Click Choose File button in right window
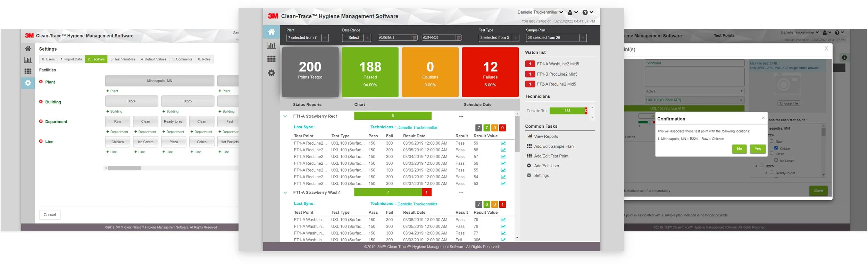Viewport: 868px width, 265px height. [788, 103]
